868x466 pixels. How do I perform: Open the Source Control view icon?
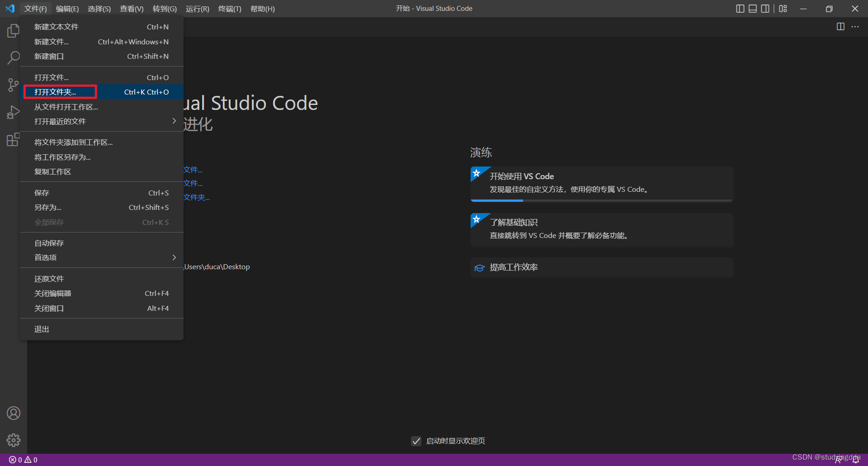click(14, 85)
